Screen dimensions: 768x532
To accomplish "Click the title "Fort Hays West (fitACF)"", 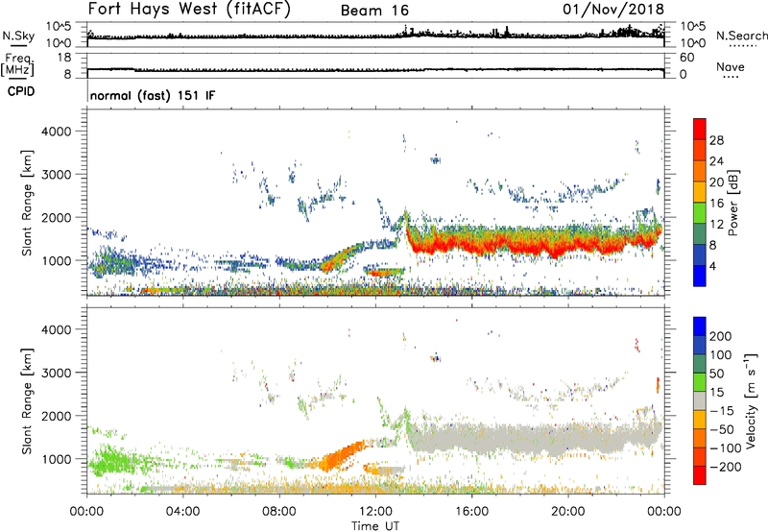I will pyautogui.click(x=189, y=9).
